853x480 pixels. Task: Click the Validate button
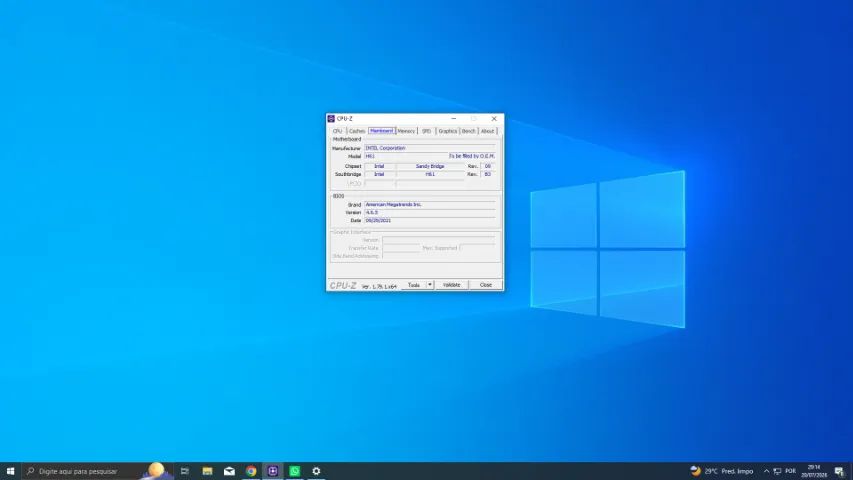tap(452, 285)
